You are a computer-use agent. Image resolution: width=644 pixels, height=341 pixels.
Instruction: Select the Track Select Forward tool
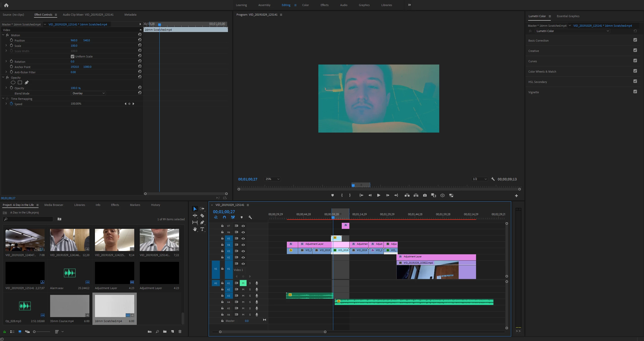pyautogui.click(x=202, y=209)
